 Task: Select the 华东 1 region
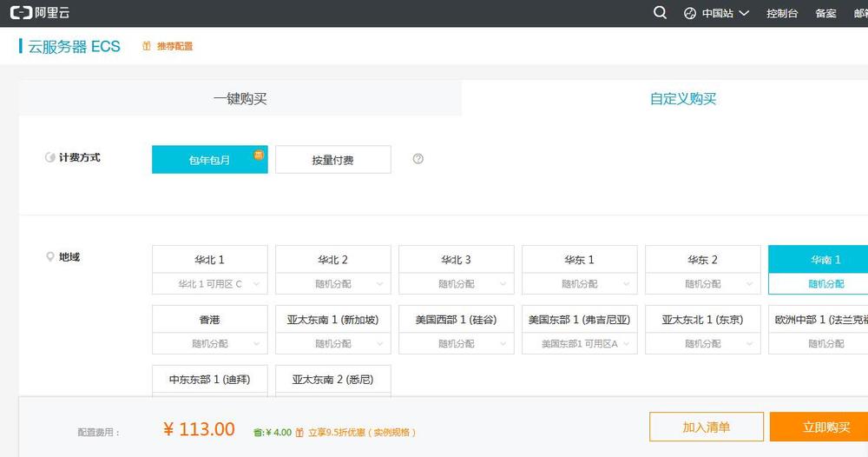tap(580, 259)
